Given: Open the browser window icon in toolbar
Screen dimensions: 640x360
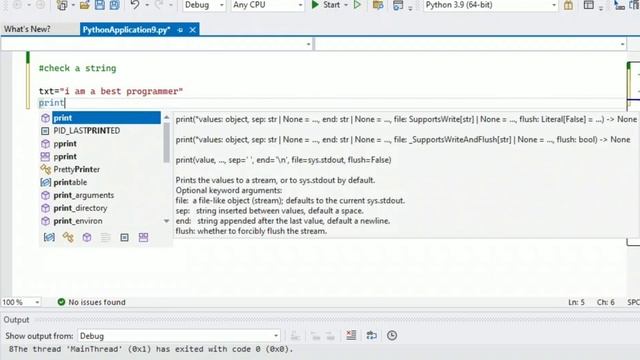Looking at the screenshot, I should tap(398, 5).
